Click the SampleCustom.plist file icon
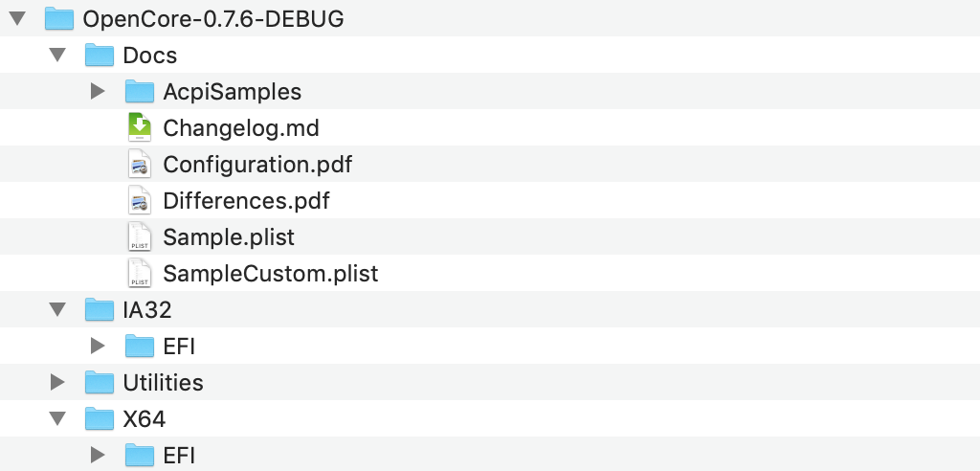The image size is (980, 471). coord(140,274)
